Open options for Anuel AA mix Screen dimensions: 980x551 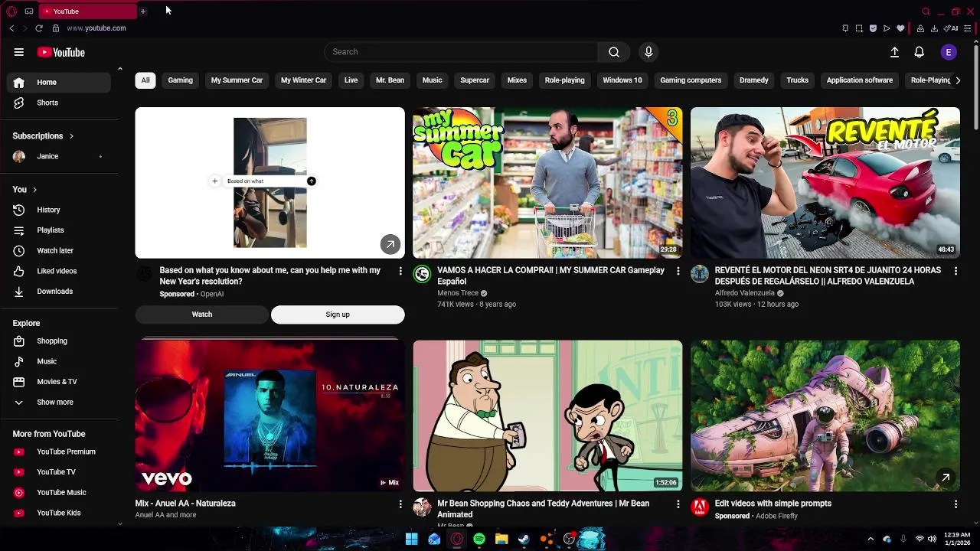[400, 504]
